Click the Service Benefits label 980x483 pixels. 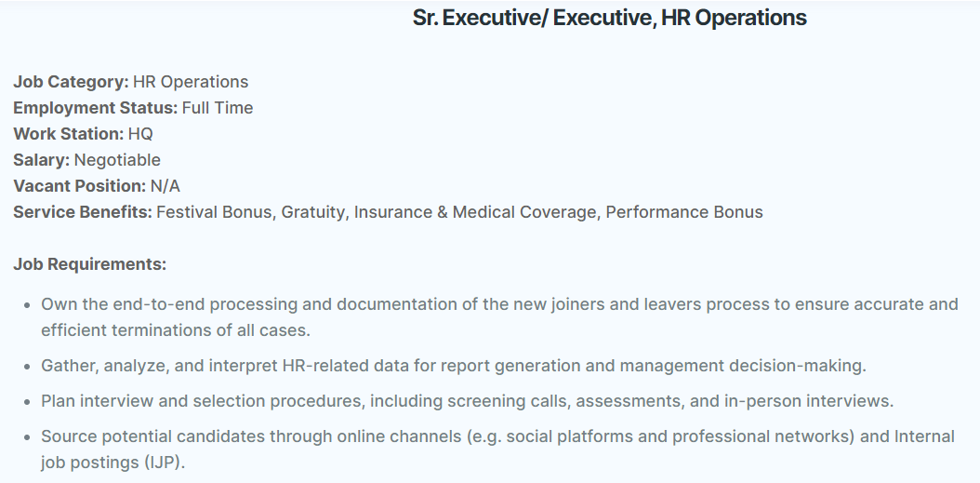point(83,212)
